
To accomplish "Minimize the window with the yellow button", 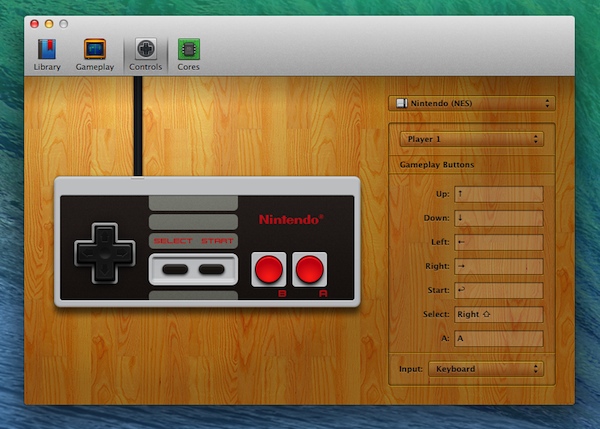I will (49, 24).
